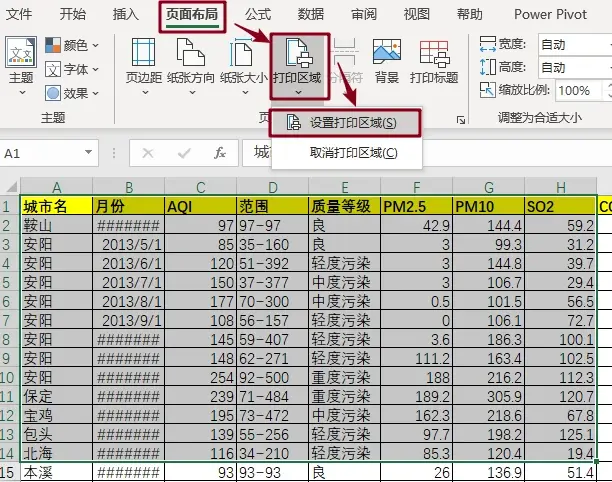This screenshot has width=612, height=482.
Task: Click the cell containing 包头
Action: click(x=57, y=434)
